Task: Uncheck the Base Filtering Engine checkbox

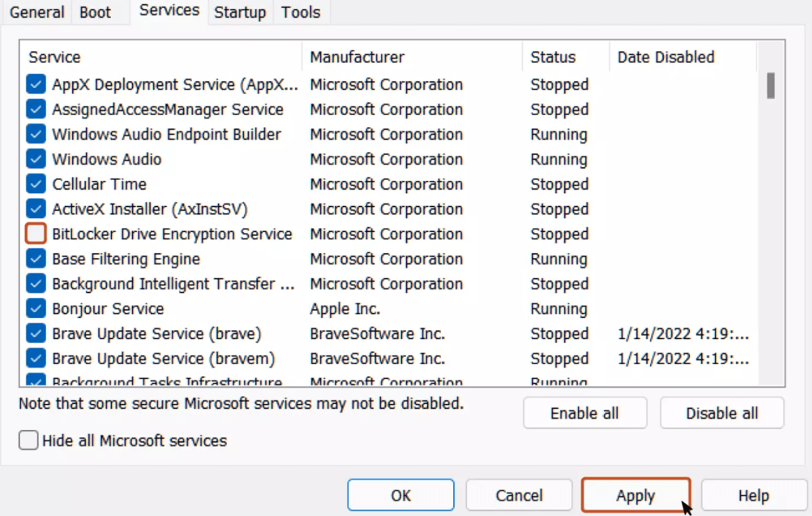Action: point(35,259)
